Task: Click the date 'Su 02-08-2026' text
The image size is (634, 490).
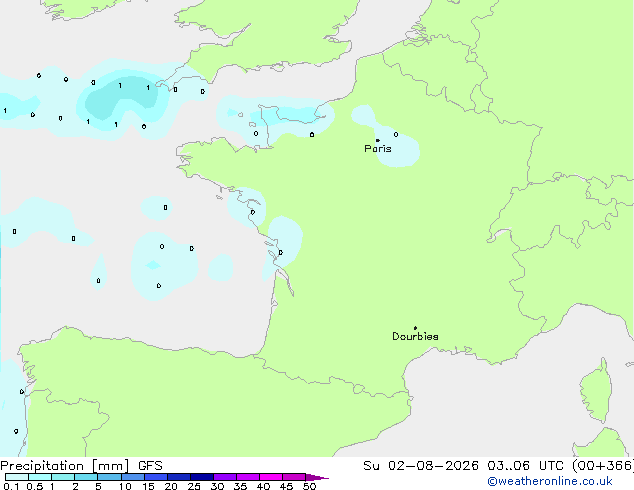Action: [421, 466]
